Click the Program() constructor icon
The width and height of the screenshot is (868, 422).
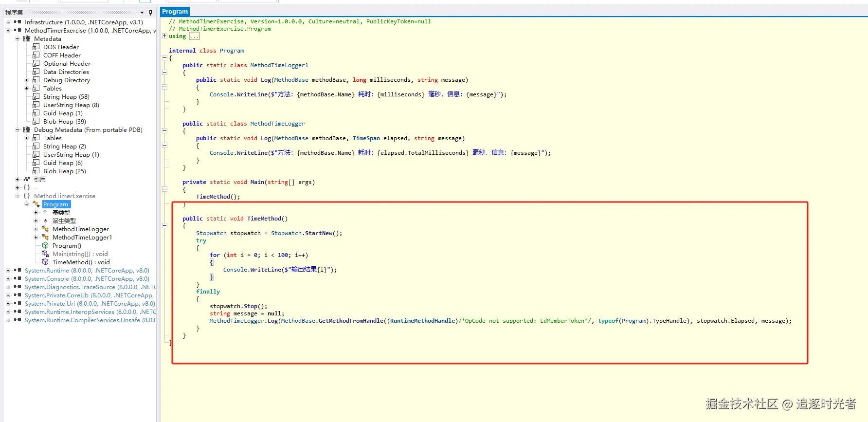pos(45,245)
